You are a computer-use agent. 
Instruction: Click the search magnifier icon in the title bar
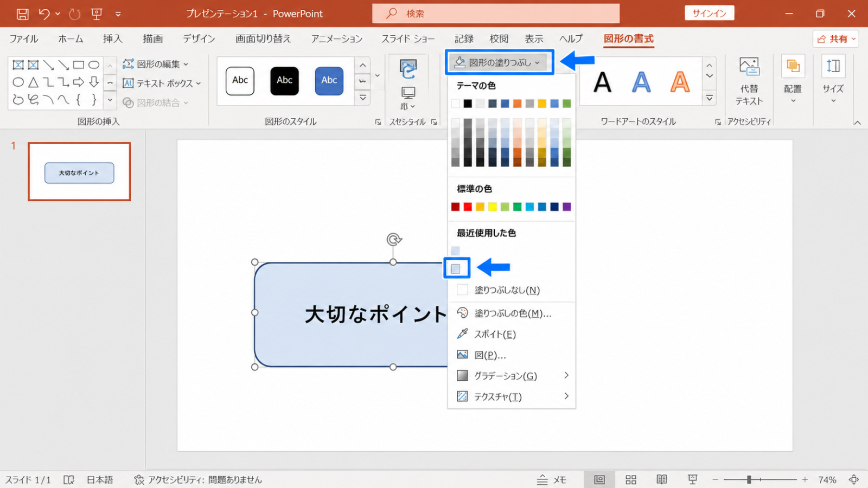[392, 14]
